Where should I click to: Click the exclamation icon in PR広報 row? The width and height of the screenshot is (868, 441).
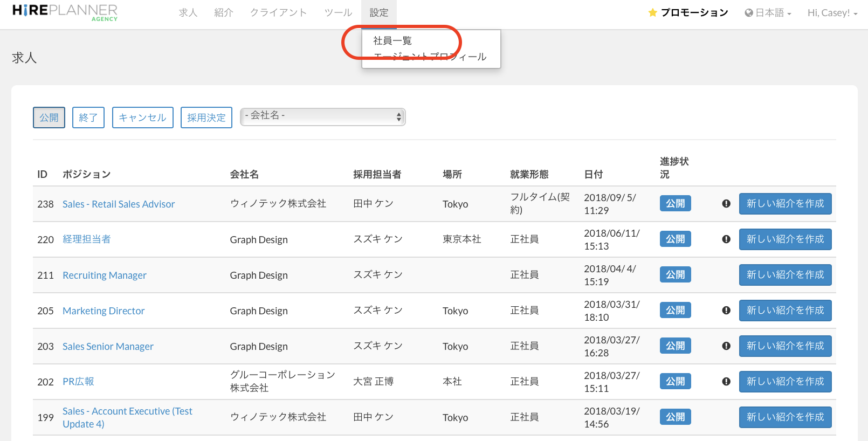[x=726, y=382]
